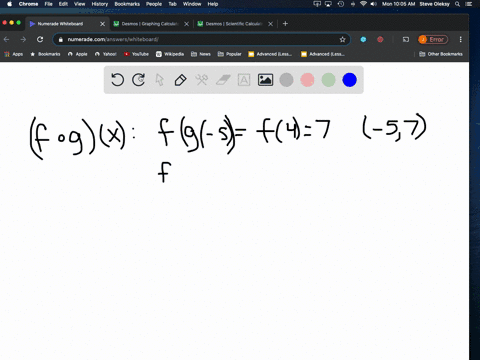Select the pen drawing tool
This screenshot has width=480, height=360.
coord(180,80)
